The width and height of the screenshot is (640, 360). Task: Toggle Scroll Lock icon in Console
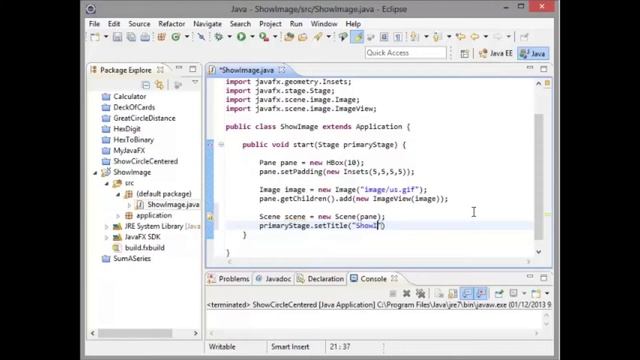pos(453,293)
